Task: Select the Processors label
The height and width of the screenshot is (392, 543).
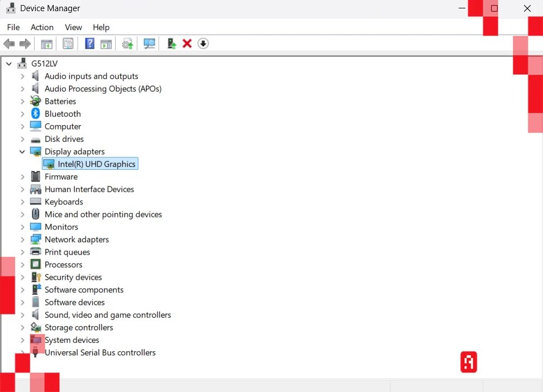Action: [x=63, y=265]
